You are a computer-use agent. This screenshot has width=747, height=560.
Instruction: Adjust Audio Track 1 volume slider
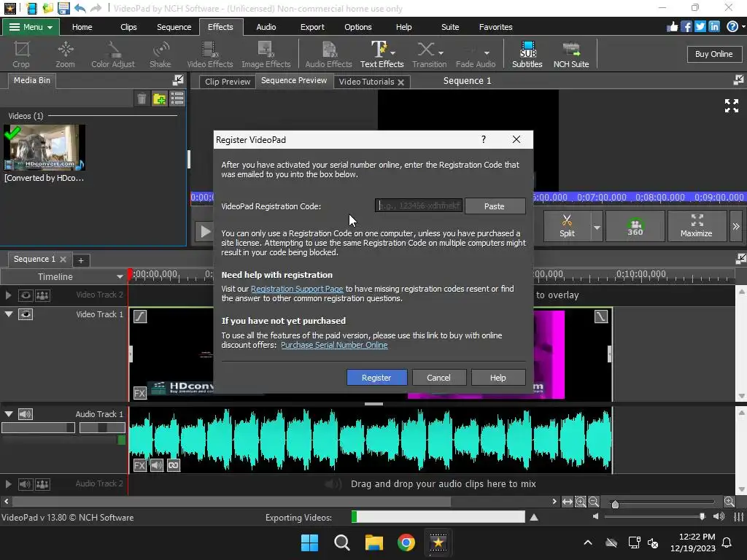pyautogui.click(x=38, y=427)
